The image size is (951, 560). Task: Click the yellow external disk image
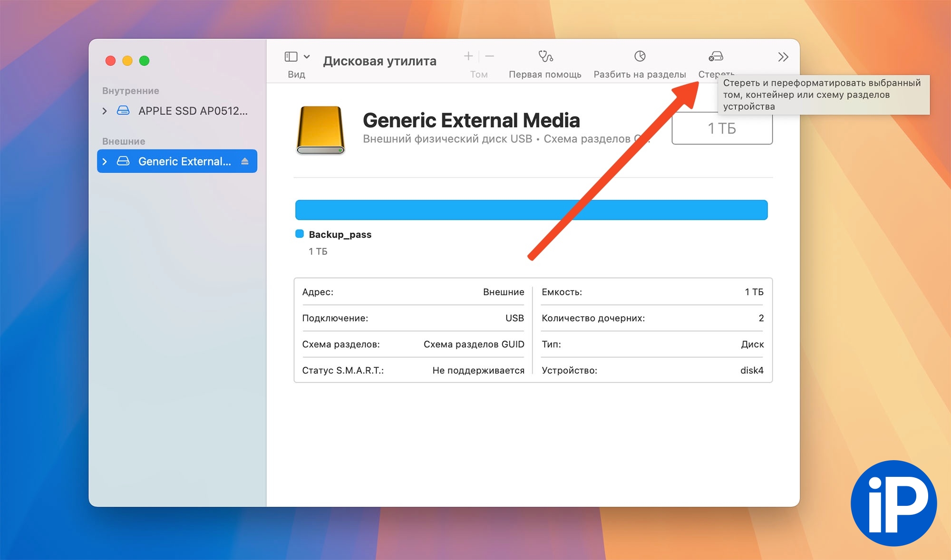point(320,130)
